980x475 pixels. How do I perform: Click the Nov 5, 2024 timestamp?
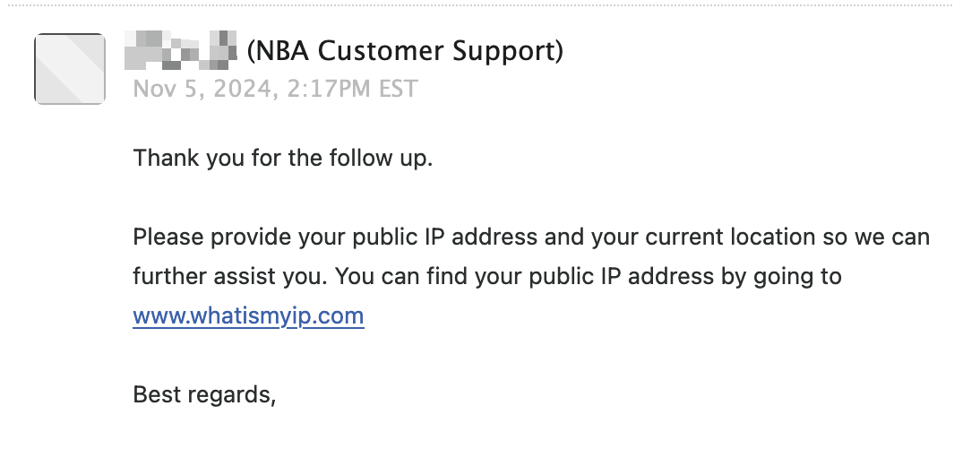275,89
